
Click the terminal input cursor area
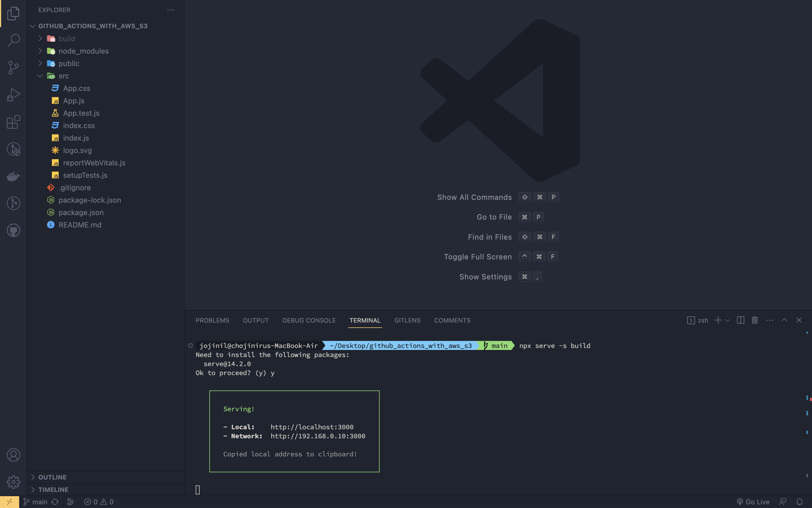pyautogui.click(x=198, y=490)
